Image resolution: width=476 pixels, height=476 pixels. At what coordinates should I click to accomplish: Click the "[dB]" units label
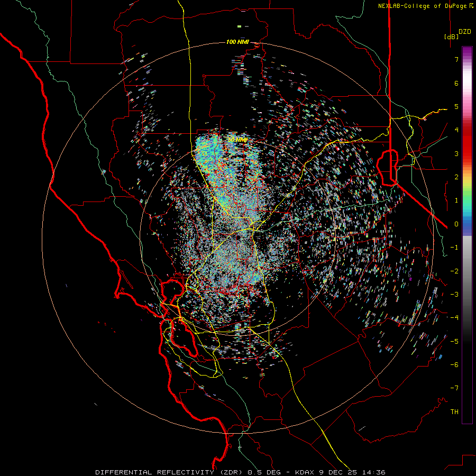point(451,36)
